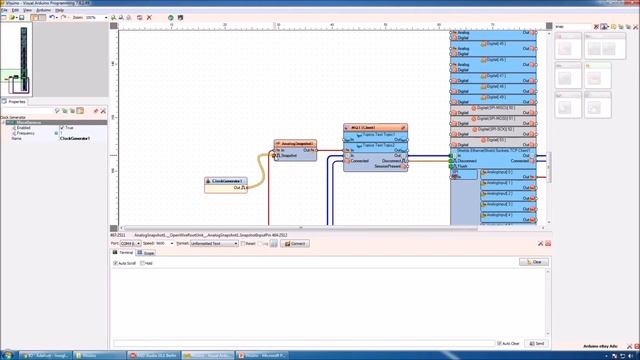This screenshot has width=640, height=360.
Task: Open the File menu
Action: [4, 10]
